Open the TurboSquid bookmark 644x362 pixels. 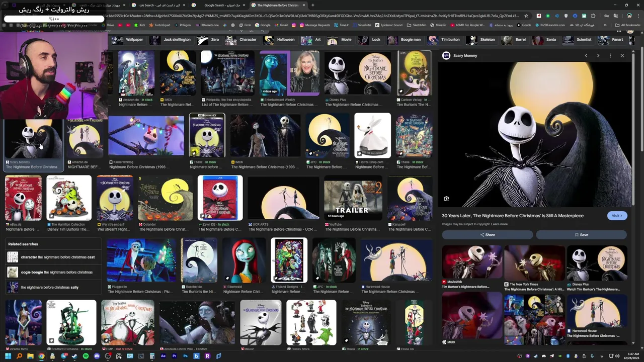159,25
